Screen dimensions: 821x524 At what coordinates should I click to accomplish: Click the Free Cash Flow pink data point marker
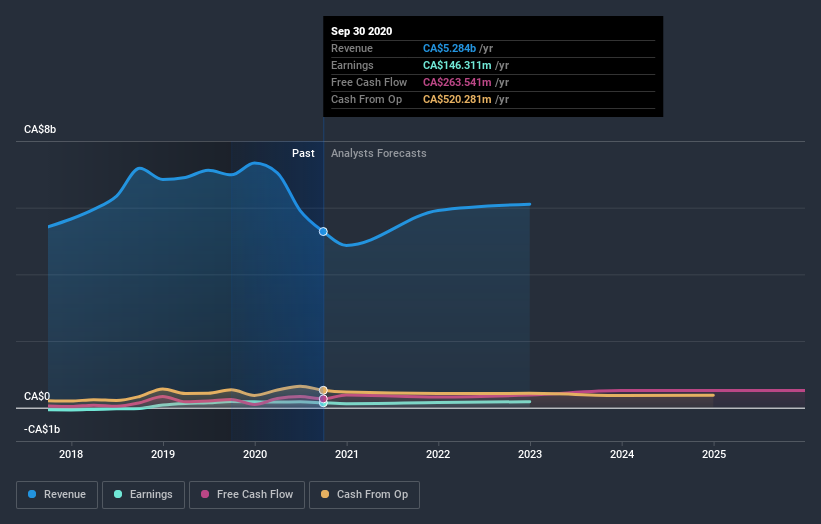click(323, 399)
